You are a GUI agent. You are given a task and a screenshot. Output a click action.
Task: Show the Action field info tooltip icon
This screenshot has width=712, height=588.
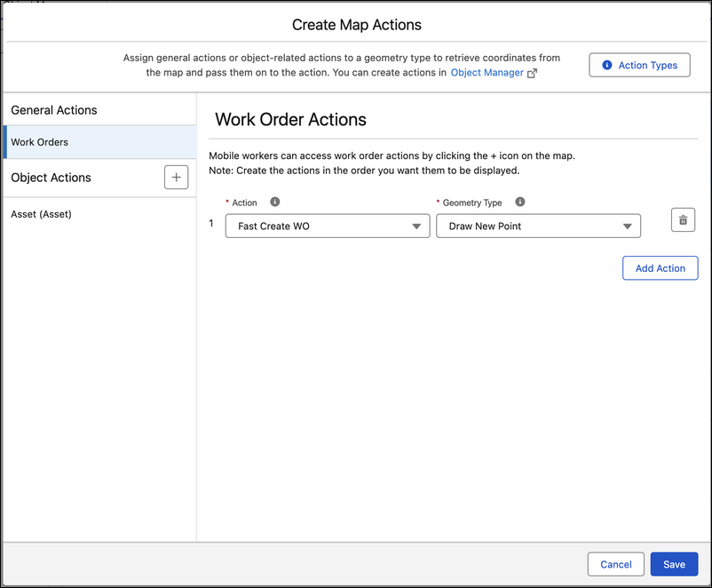click(274, 202)
